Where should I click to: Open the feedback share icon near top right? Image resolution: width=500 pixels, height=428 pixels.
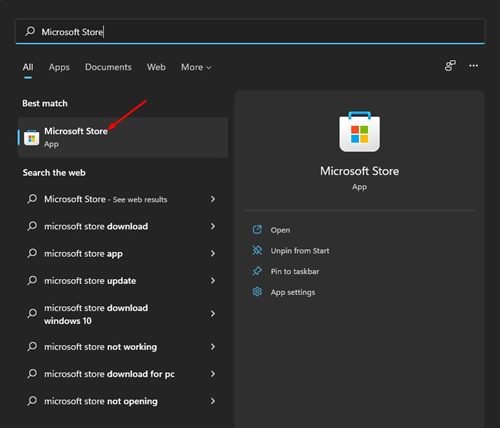450,66
